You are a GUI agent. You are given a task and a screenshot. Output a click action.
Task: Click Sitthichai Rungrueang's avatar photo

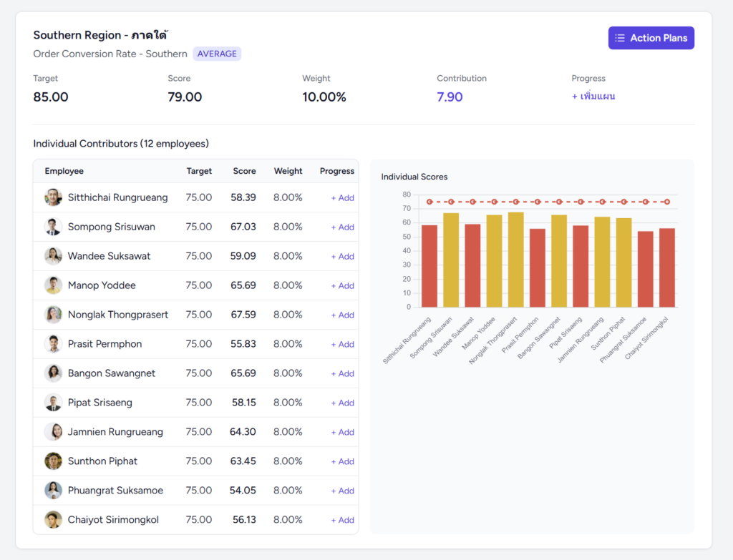click(53, 197)
